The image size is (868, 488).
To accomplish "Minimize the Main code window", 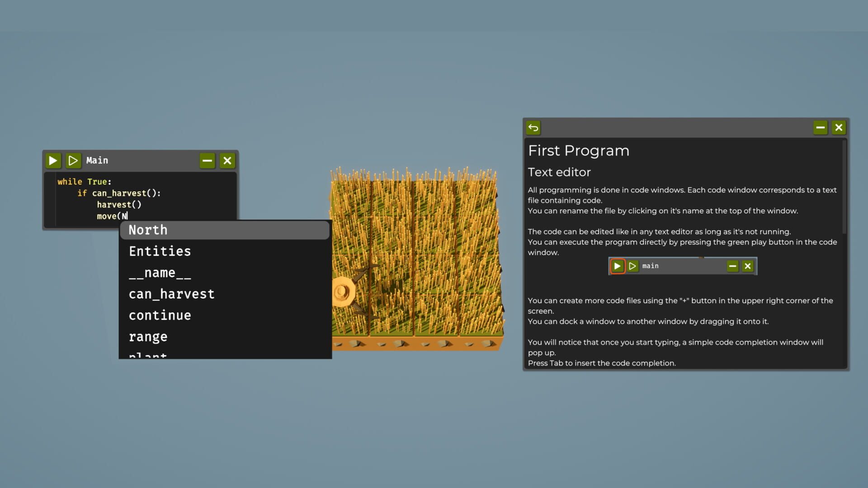I will (x=207, y=160).
